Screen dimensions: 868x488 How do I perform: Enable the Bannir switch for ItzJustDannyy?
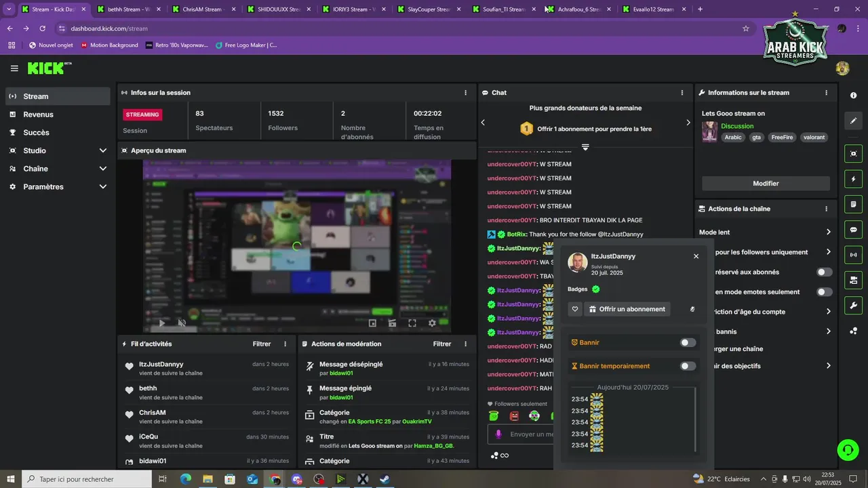click(x=688, y=343)
